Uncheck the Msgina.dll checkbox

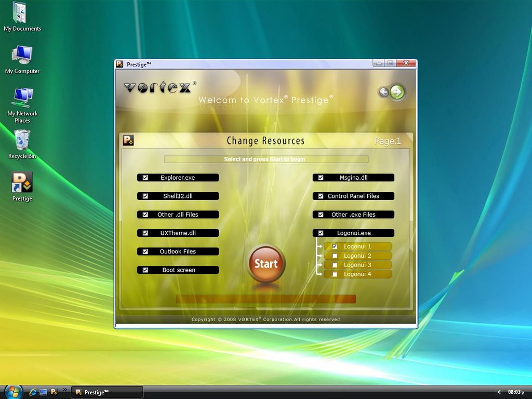coord(321,178)
